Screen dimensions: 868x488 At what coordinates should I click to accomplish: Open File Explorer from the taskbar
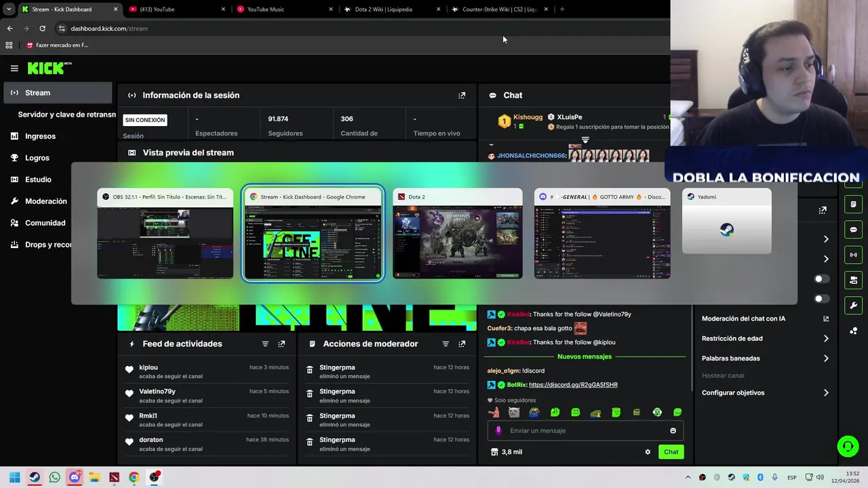coord(94,477)
